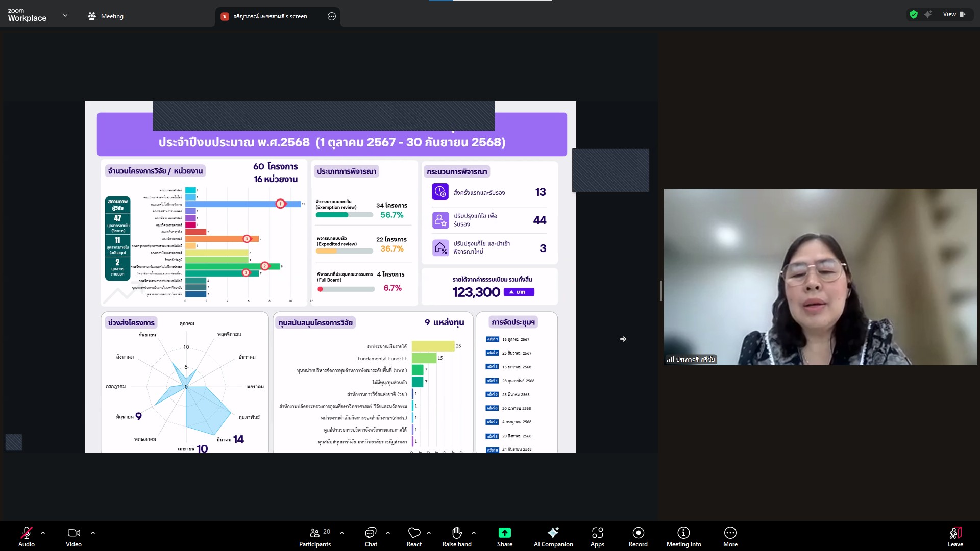Expand video options arrow
The height and width of the screenshot is (551, 980).
(x=93, y=533)
